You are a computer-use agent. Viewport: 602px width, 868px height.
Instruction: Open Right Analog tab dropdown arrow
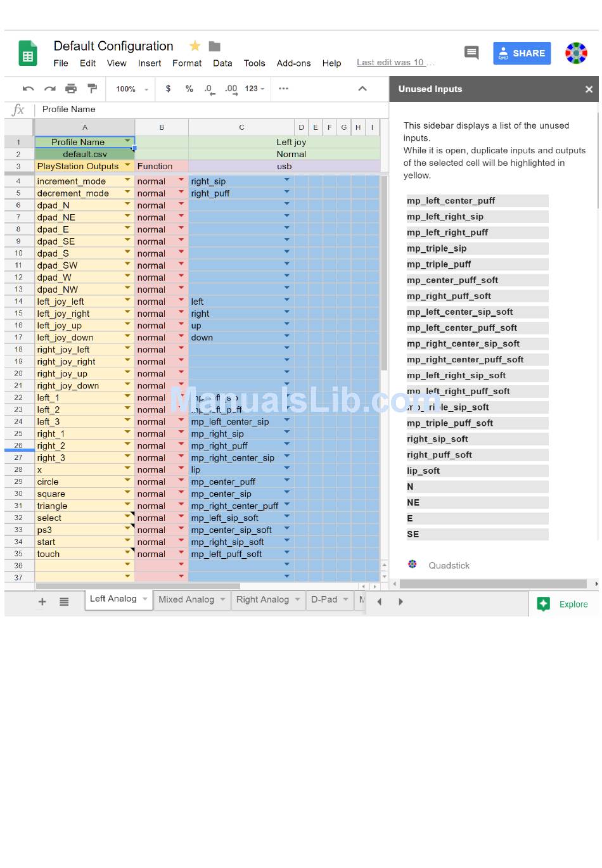point(297,599)
